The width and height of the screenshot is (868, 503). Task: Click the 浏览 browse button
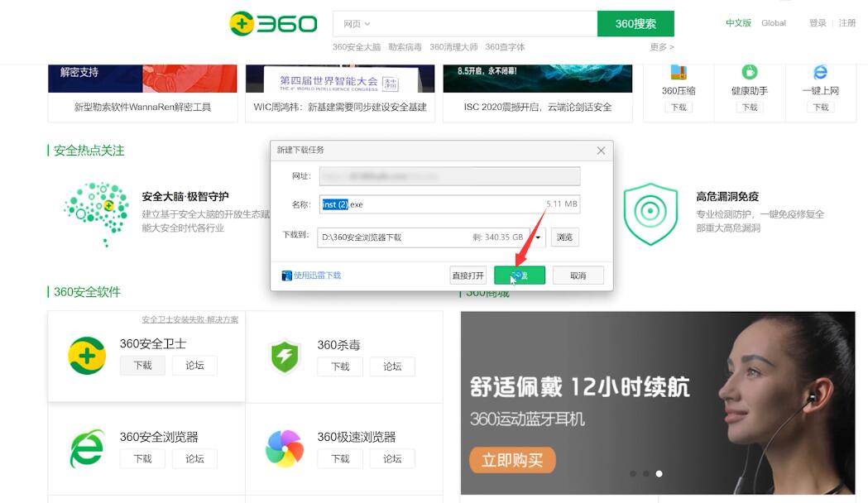click(564, 237)
